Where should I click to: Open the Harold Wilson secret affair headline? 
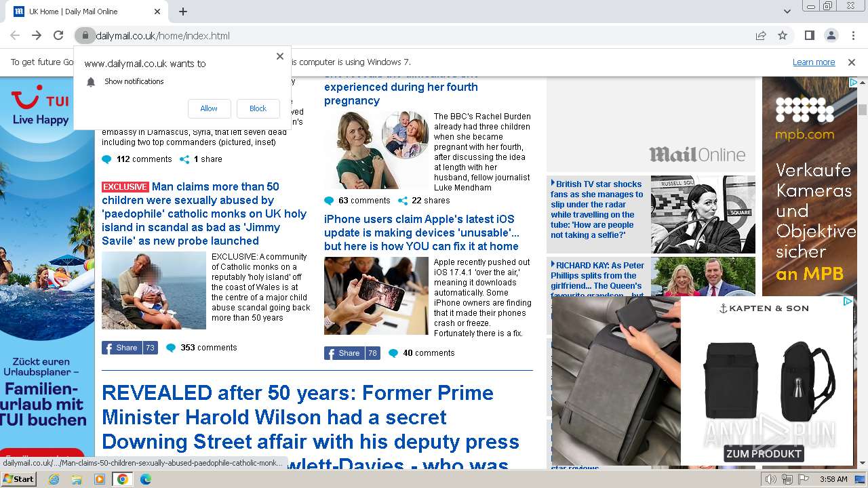coord(311,430)
